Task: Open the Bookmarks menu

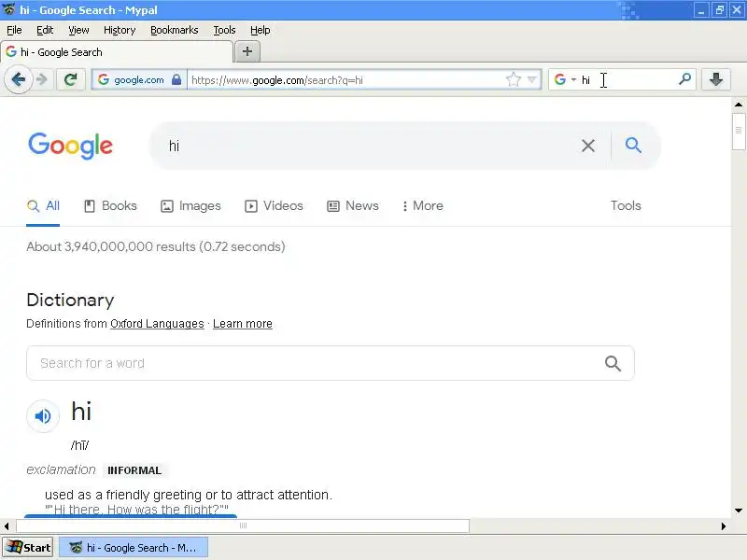Action: pyautogui.click(x=175, y=30)
